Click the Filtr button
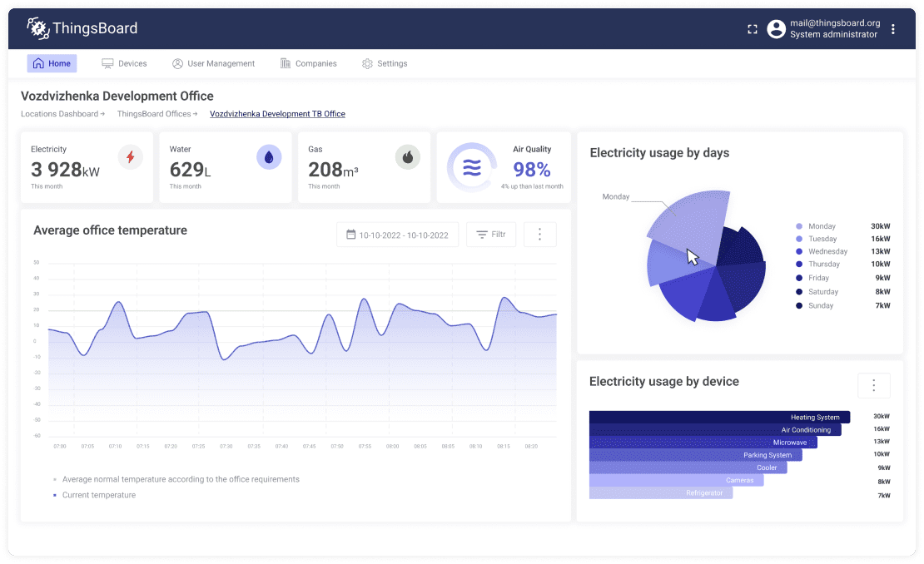The width and height of the screenshot is (924, 564). point(491,235)
